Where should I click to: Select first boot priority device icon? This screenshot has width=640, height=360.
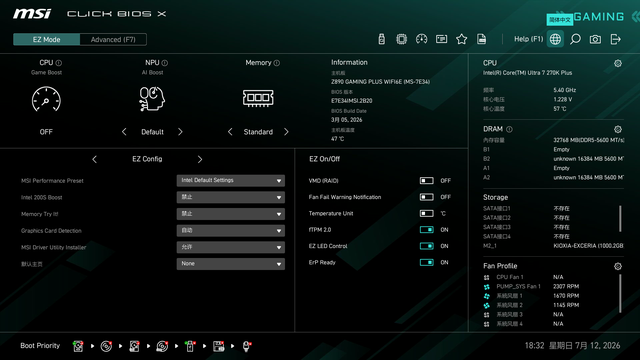click(x=78, y=346)
